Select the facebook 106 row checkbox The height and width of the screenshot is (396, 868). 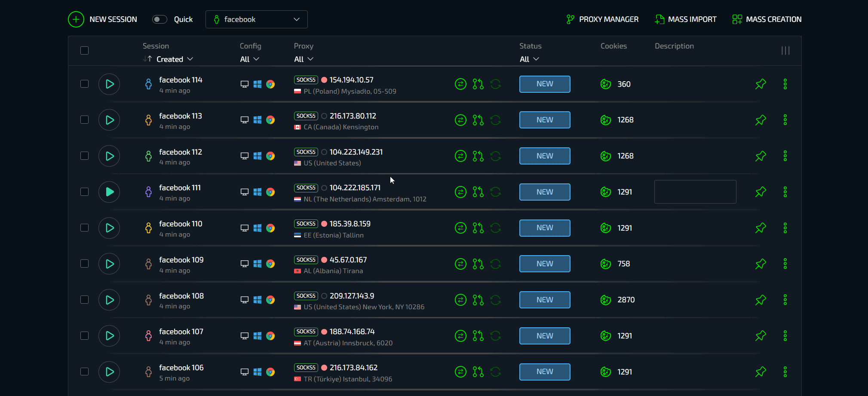[x=85, y=372]
